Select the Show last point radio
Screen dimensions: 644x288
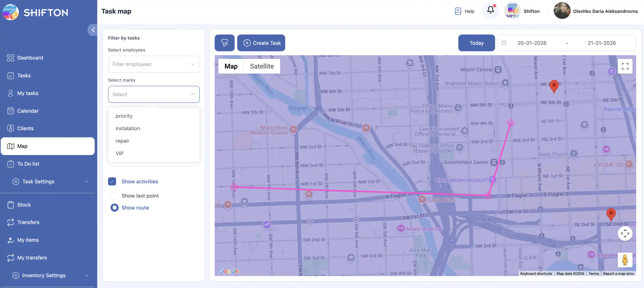[114, 196]
